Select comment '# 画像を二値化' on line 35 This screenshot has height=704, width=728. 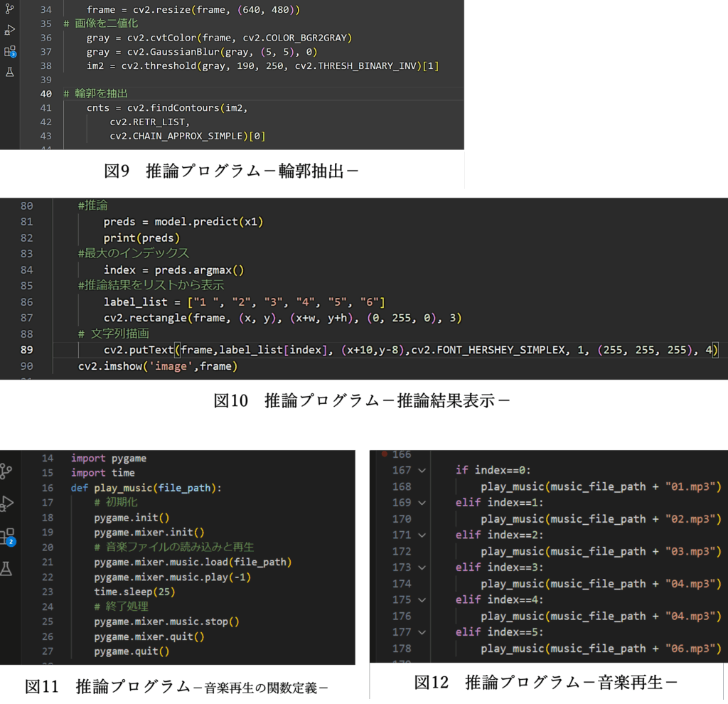[101, 23]
